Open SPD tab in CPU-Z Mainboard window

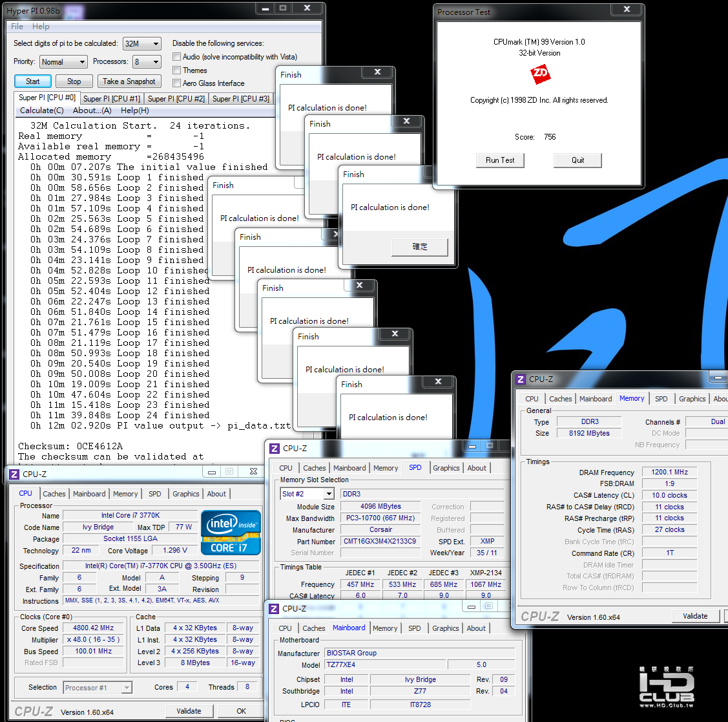[x=415, y=628]
